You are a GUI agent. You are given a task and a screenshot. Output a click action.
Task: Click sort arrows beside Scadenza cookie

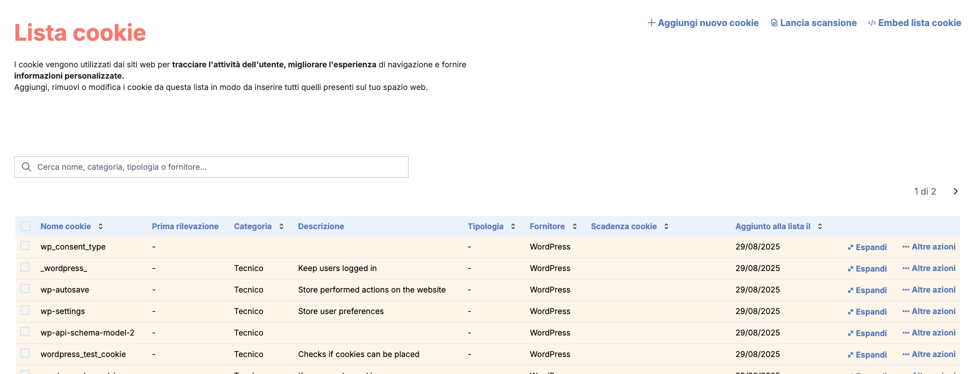click(666, 226)
